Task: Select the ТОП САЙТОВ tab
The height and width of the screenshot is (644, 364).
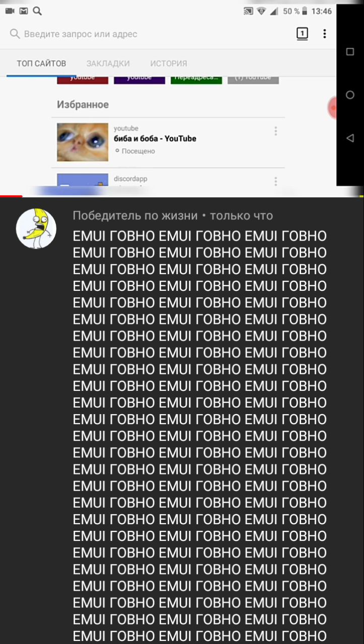Action: (x=41, y=63)
